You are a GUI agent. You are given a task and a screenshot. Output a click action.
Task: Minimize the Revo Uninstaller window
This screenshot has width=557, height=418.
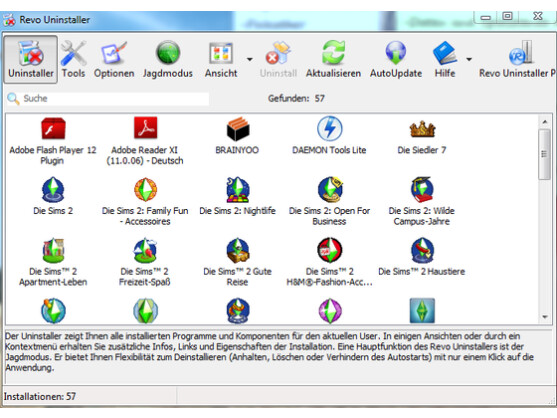point(485,17)
